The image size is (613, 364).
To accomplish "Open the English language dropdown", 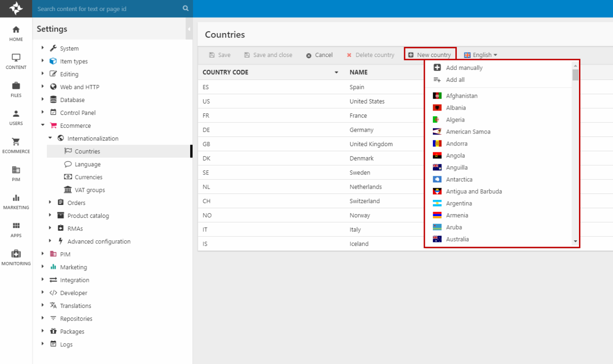I will click(x=481, y=55).
